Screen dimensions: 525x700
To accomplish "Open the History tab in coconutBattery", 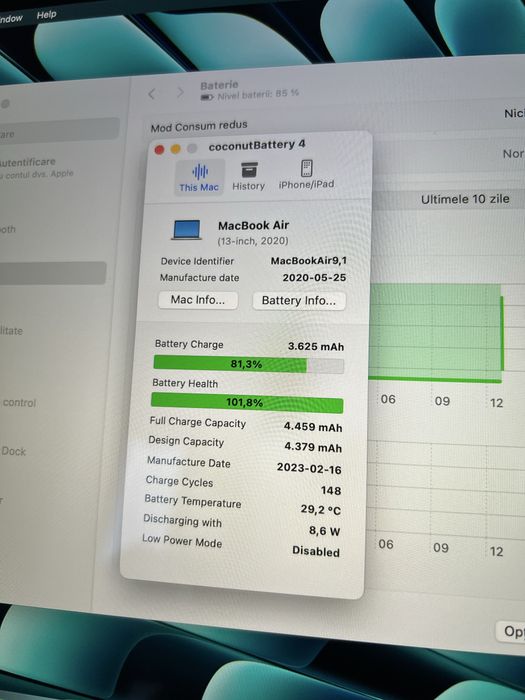I will click(x=248, y=176).
